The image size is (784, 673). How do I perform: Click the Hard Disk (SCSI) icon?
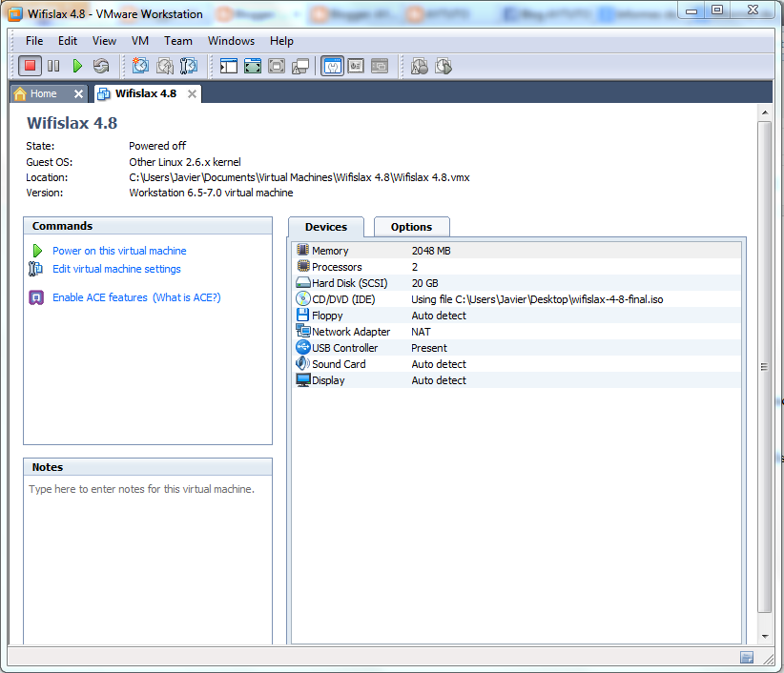[x=303, y=282]
